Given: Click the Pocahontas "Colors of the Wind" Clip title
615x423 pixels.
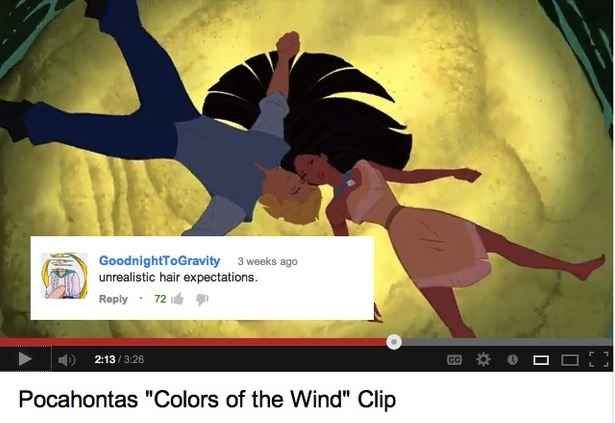Looking at the screenshot, I should point(207,399).
